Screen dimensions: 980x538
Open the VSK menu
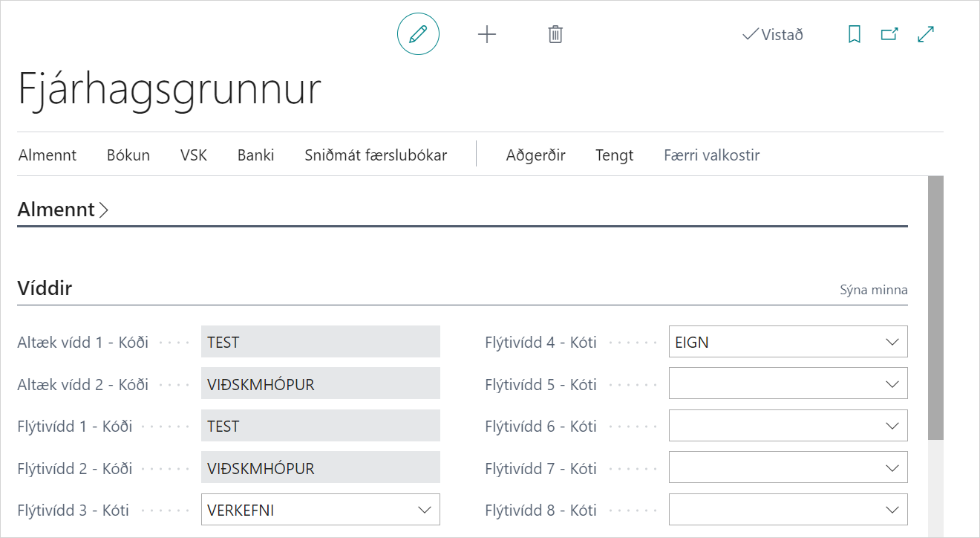[x=194, y=155]
